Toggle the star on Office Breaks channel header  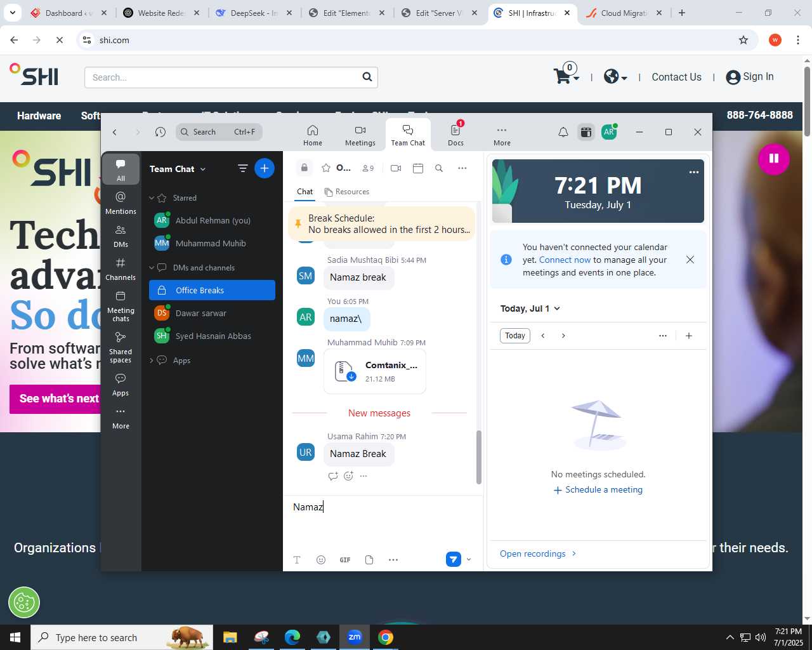point(326,168)
